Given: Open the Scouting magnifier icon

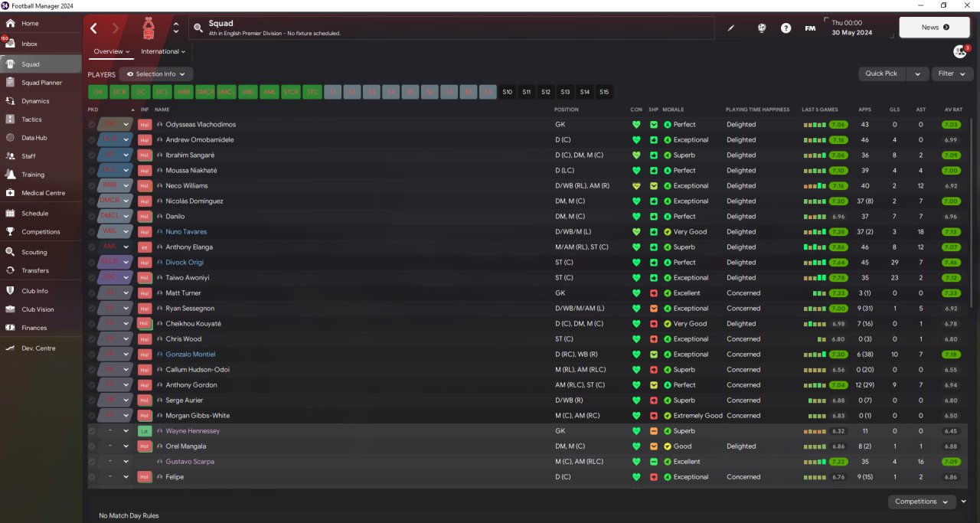Looking at the screenshot, I should pyautogui.click(x=10, y=252).
